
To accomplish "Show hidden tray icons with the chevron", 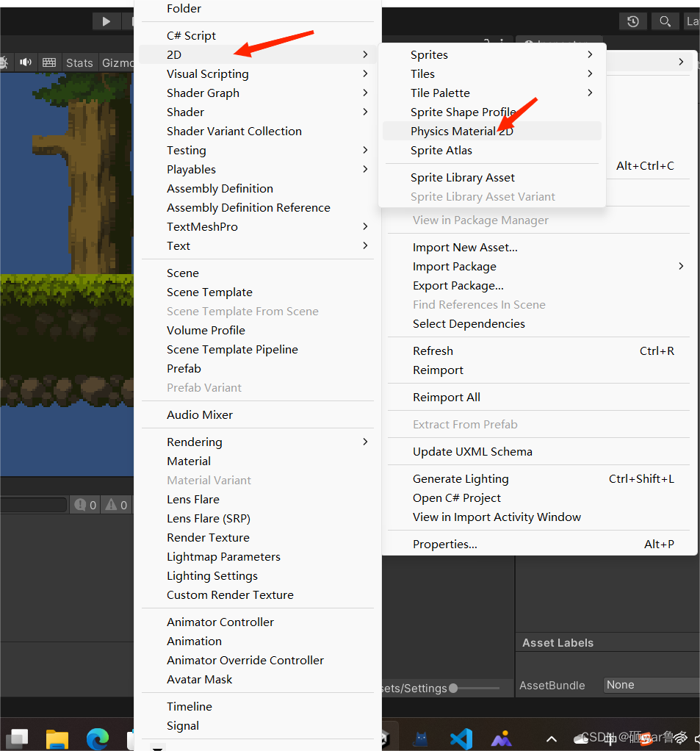I will coord(552,739).
